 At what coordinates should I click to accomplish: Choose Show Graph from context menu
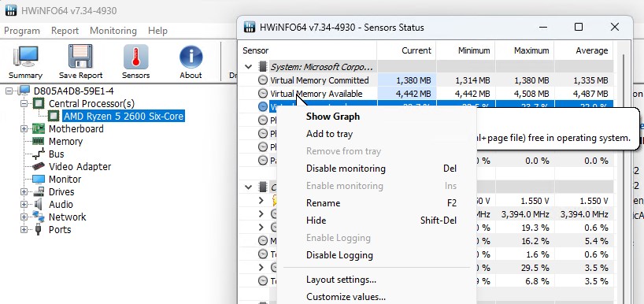(333, 117)
